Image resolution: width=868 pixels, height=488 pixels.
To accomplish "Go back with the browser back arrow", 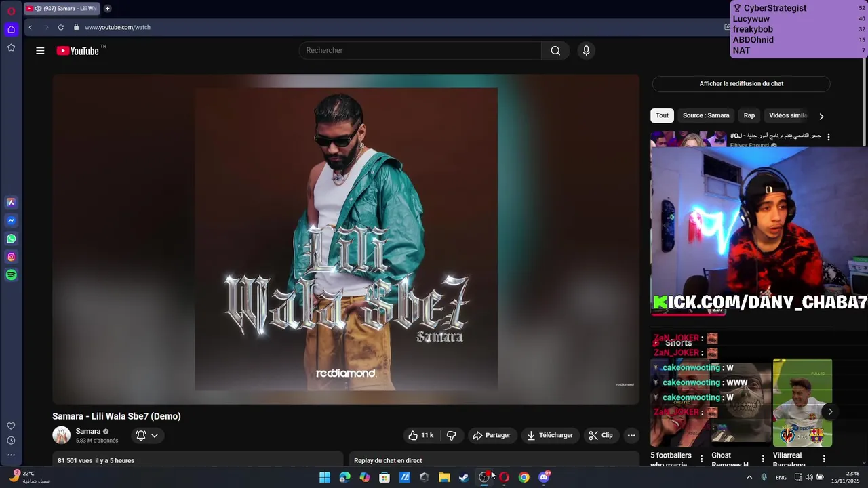I will tap(30, 27).
